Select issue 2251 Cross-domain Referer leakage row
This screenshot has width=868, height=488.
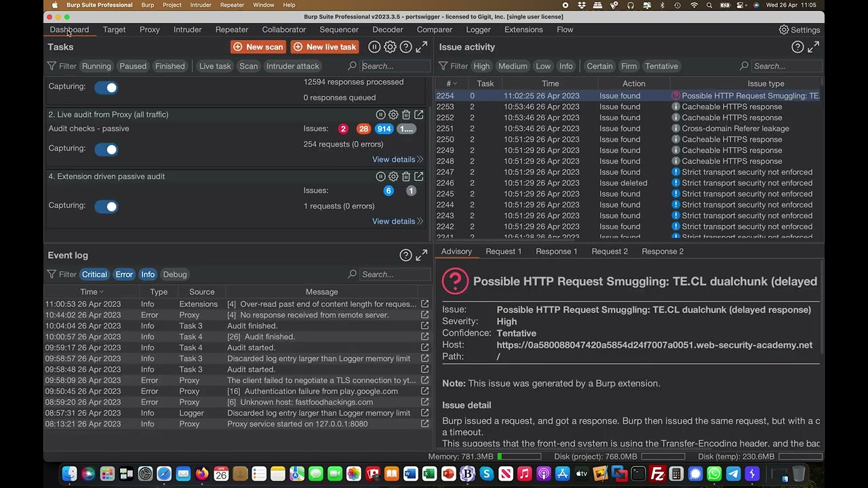click(x=628, y=129)
